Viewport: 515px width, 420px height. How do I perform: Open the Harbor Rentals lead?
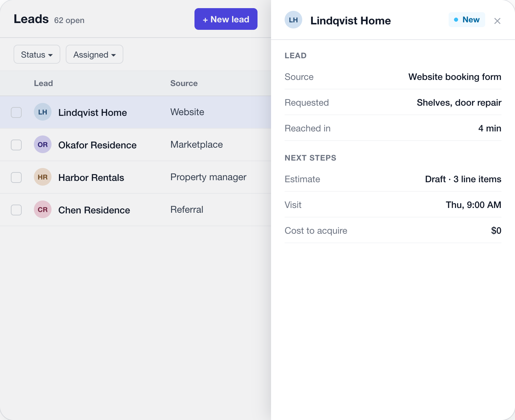[x=91, y=177]
